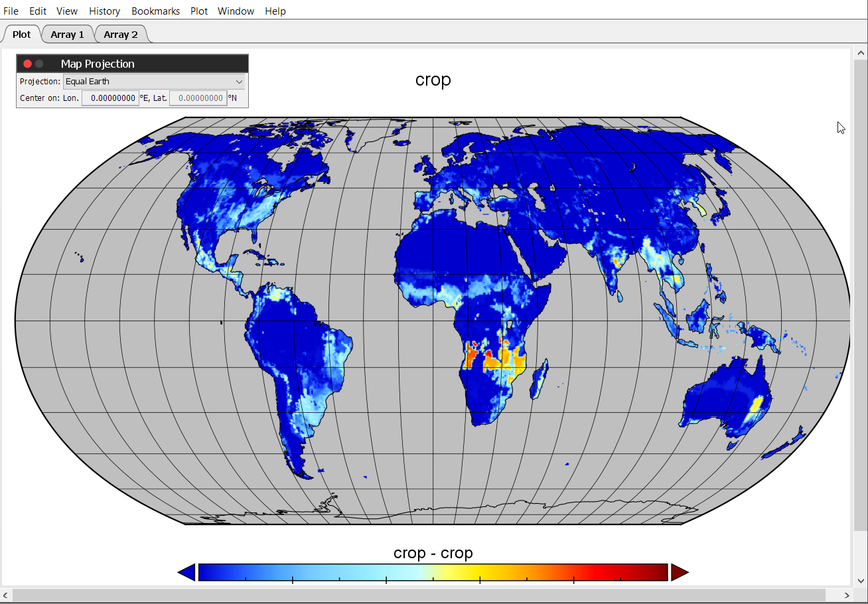This screenshot has width=868, height=604.
Task: Click the 'crop' plot title
Action: click(x=433, y=80)
